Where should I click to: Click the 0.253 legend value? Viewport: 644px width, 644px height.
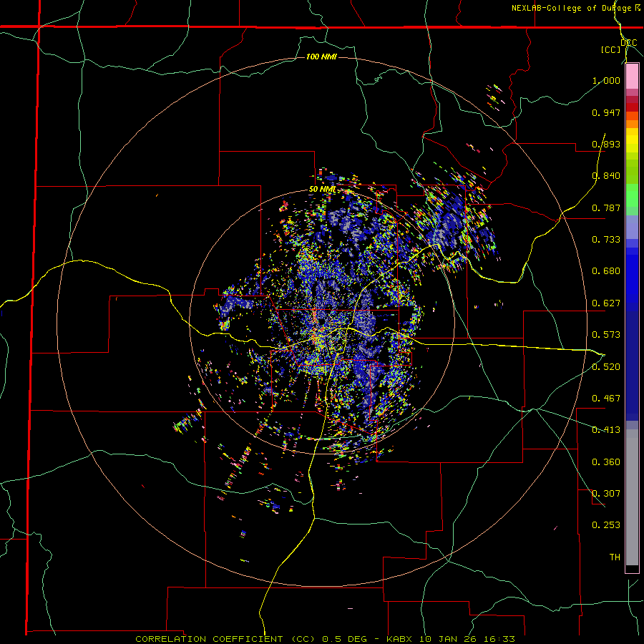coord(606,525)
